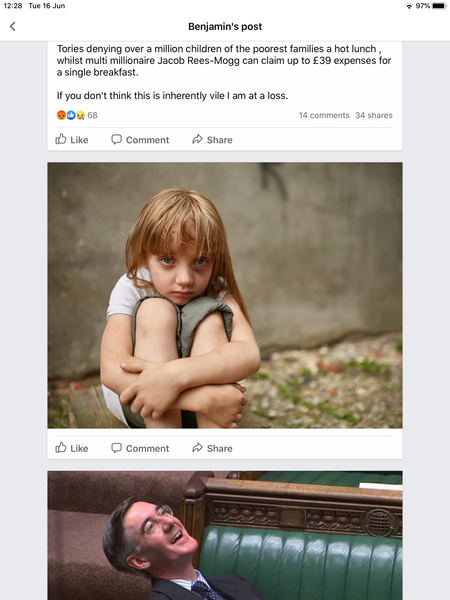Viewport: 450px width, 600px height.
Task: Open the 14 comments link
Action: coord(324,115)
